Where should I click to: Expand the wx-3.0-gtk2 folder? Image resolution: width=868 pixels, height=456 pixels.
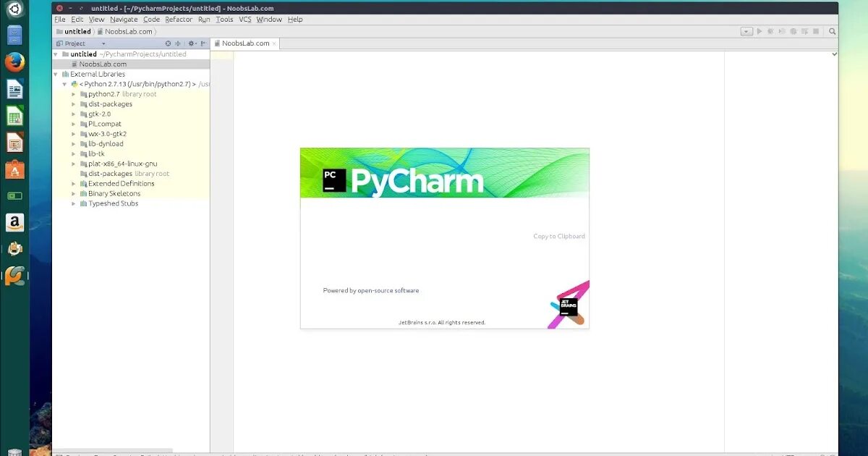point(74,134)
